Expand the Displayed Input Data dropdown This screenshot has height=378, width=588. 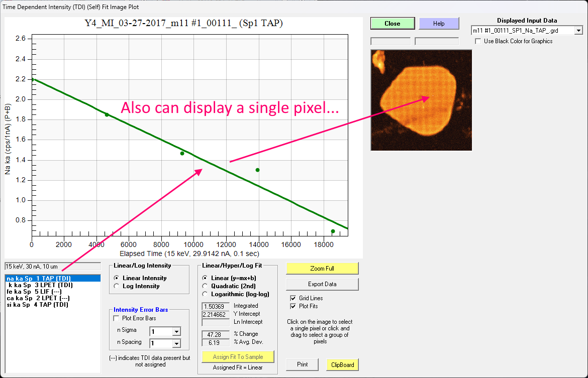578,31
